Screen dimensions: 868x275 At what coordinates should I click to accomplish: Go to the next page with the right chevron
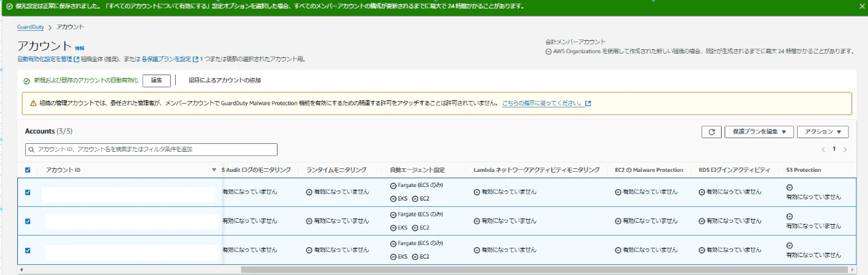pyautogui.click(x=846, y=150)
